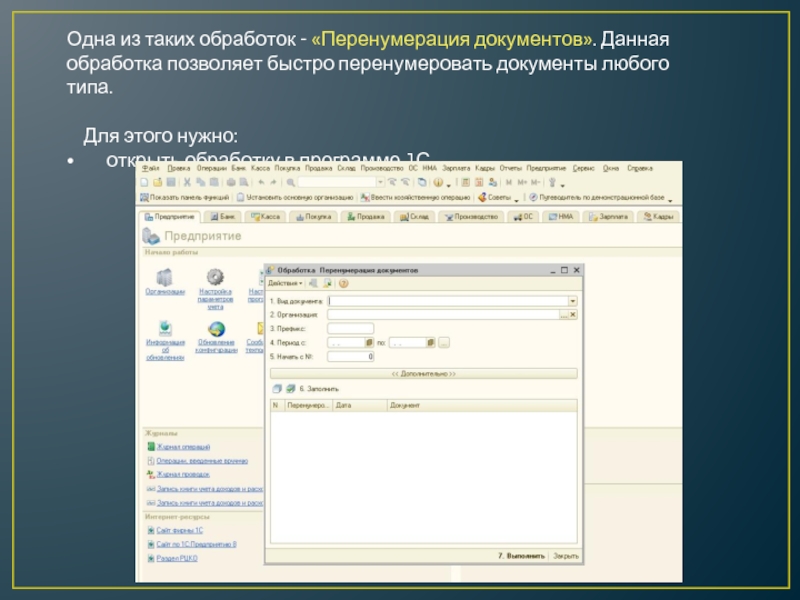Expand the Вид документа dropdown arrow
The height and width of the screenshot is (600, 800).
[x=572, y=301]
